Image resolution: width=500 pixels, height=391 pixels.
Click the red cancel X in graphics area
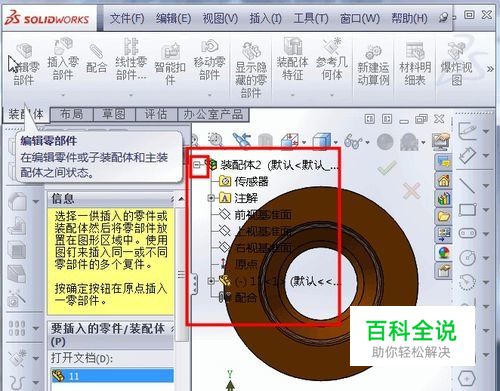(x=411, y=191)
